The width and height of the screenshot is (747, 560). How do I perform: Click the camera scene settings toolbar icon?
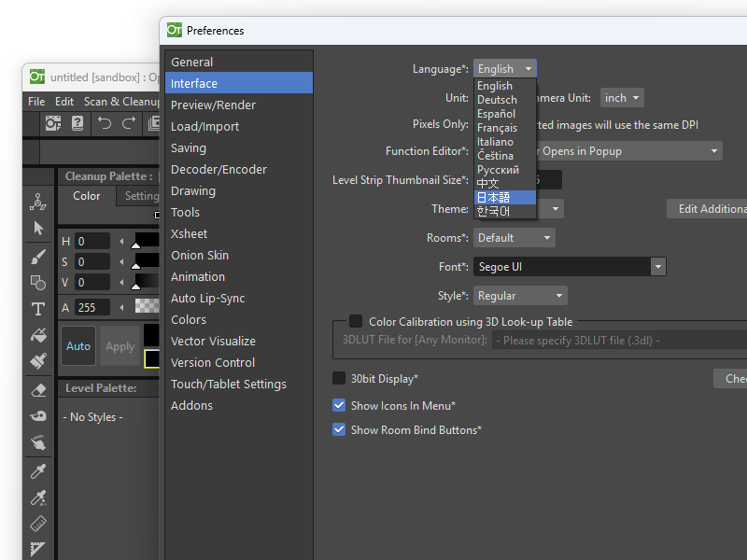(53, 124)
